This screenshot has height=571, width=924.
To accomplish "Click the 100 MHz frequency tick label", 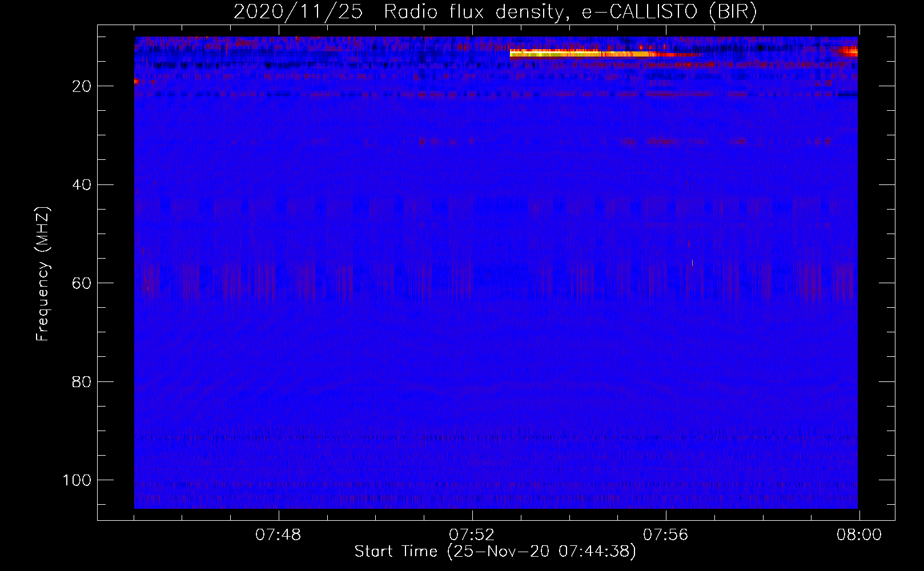I will click(77, 480).
